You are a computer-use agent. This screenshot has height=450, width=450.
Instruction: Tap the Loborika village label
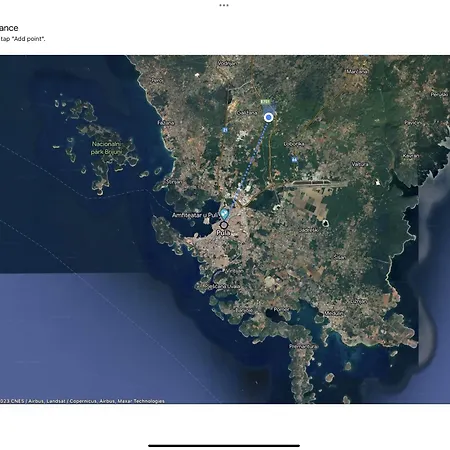click(x=294, y=144)
